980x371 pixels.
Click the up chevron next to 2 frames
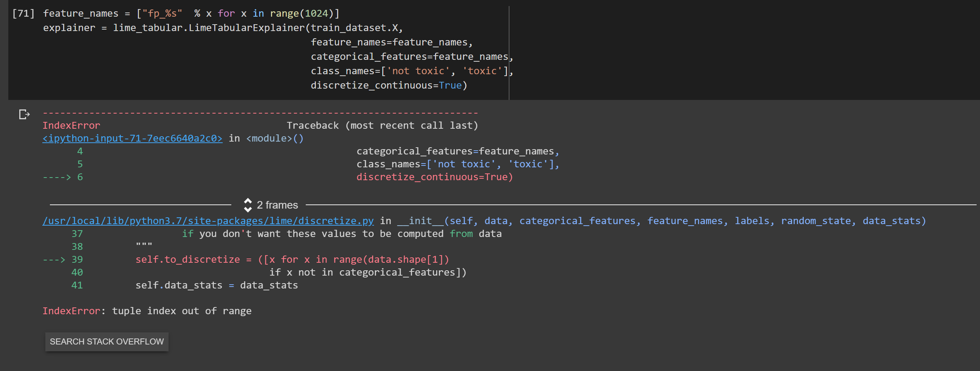[x=248, y=201]
